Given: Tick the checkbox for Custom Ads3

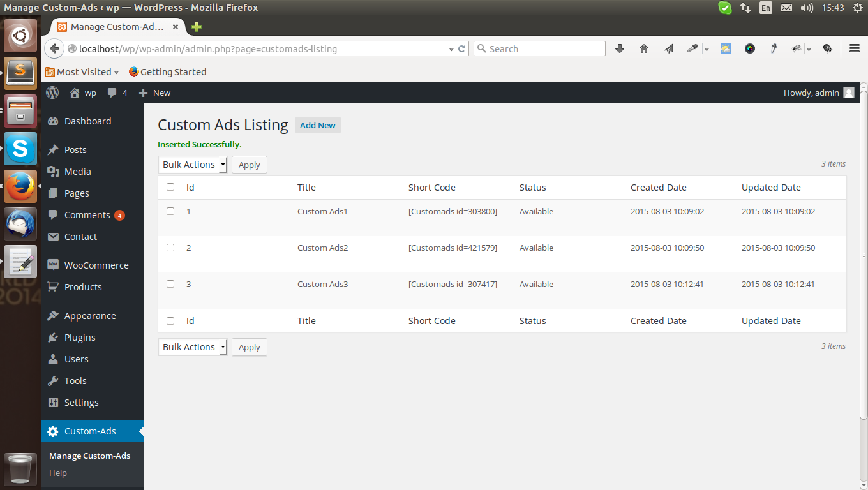Looking at the screenshot, I should (x=170, y=284).
